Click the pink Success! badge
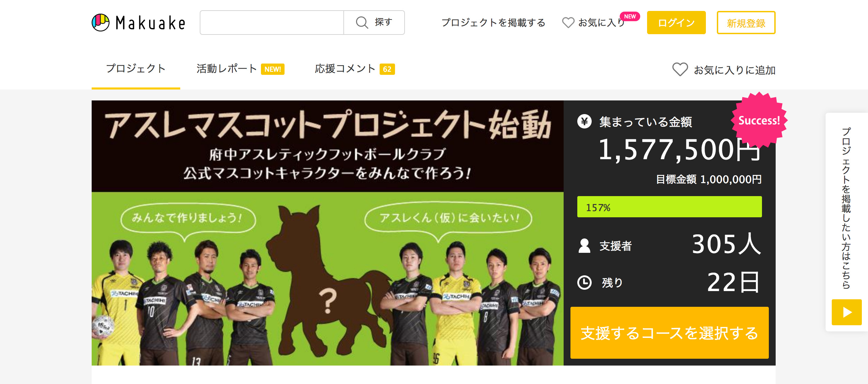 click(x=759, y=120)
